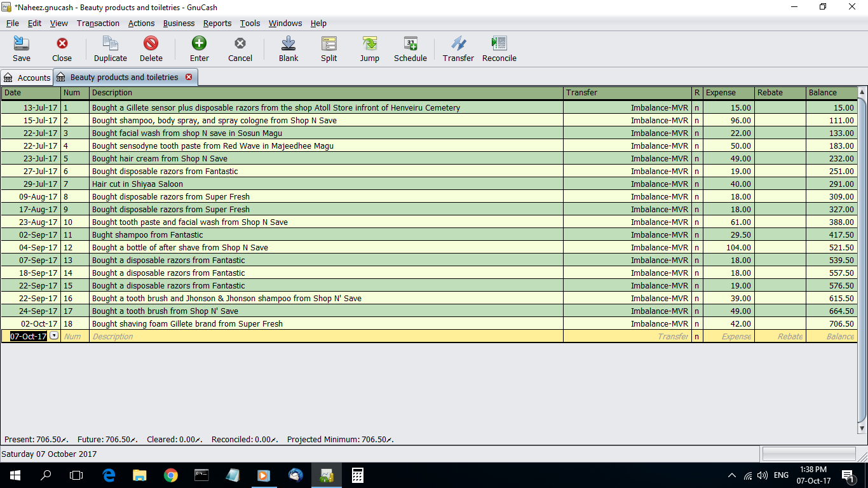This screenshot has width=868, height=488.
Task: Close the Beauty products and toiletries tab
Action: [189, 77]
